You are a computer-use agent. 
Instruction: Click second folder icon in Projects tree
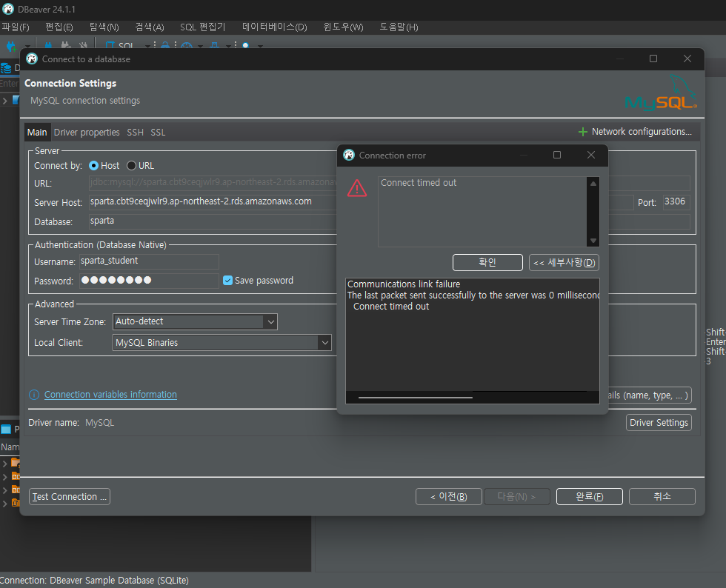(16, 476)
